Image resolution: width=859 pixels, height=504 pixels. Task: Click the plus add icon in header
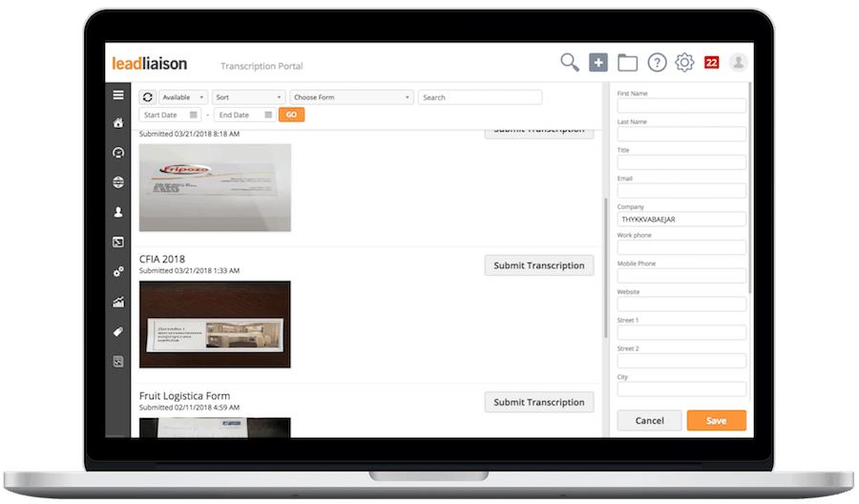(598, 62)
